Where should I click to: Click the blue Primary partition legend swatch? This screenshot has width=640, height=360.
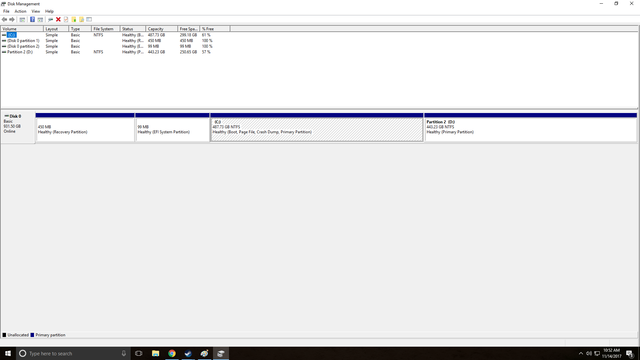32,335
